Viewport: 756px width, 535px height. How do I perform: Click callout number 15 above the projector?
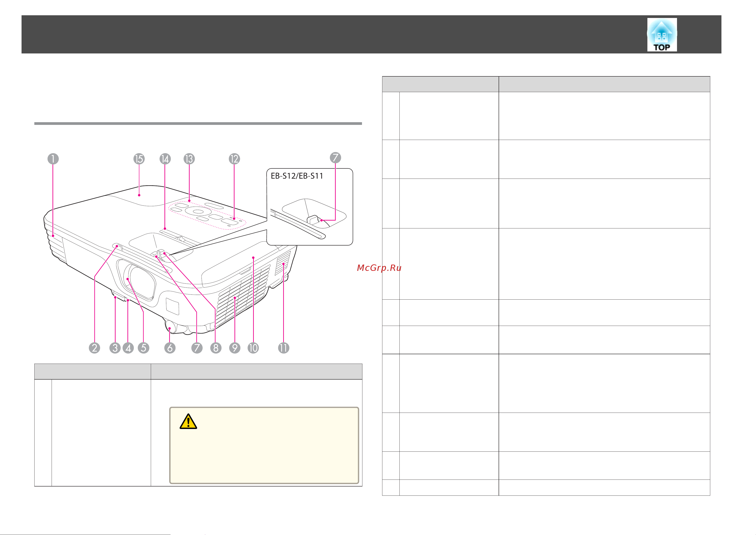(139, 159)
